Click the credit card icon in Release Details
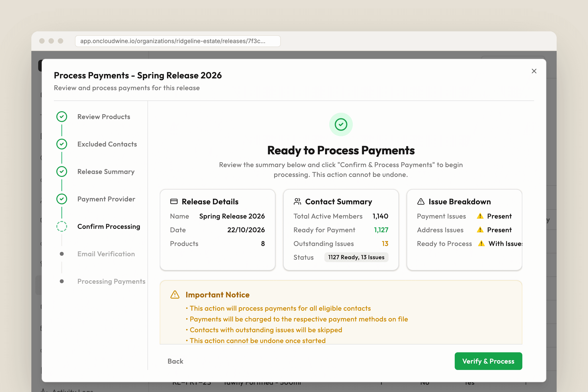 [x=174, y=201]
